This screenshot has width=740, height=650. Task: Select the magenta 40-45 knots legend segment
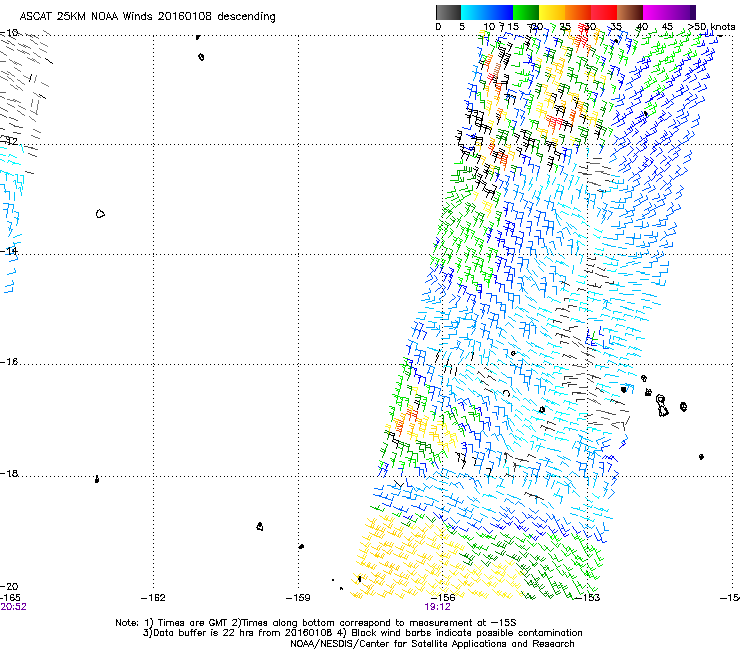pos(656,12)
